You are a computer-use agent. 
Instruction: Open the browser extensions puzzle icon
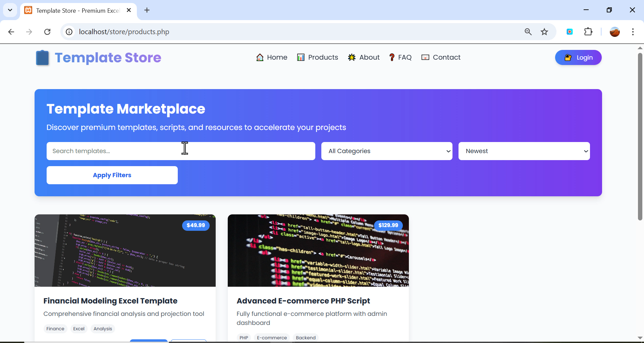pyautogui.click(x=589, y=31)
